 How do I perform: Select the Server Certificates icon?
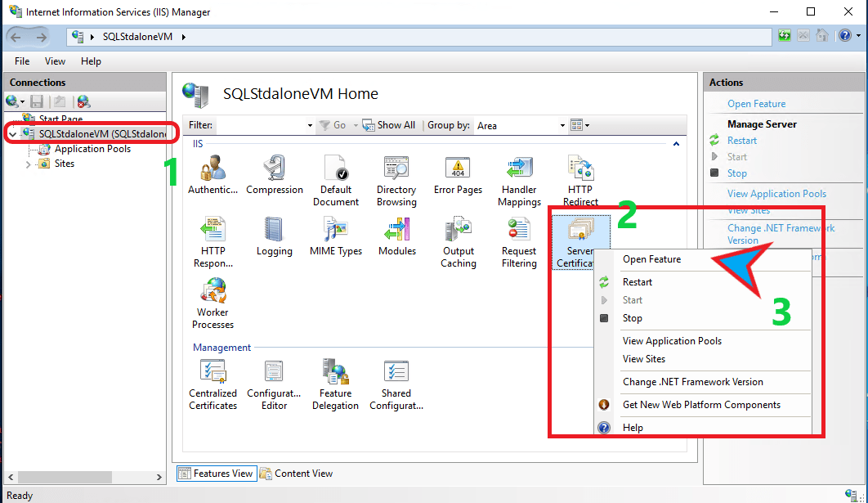[580, 229]
